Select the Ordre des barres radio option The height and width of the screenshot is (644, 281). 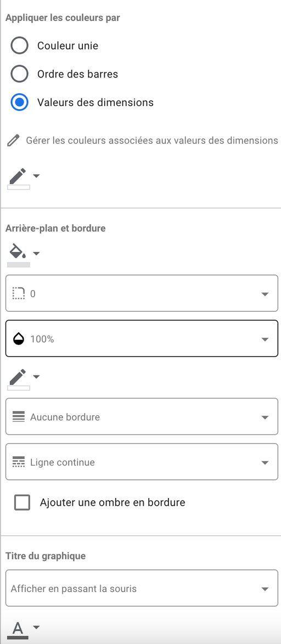pyautogui.click(x=19, y=74)
